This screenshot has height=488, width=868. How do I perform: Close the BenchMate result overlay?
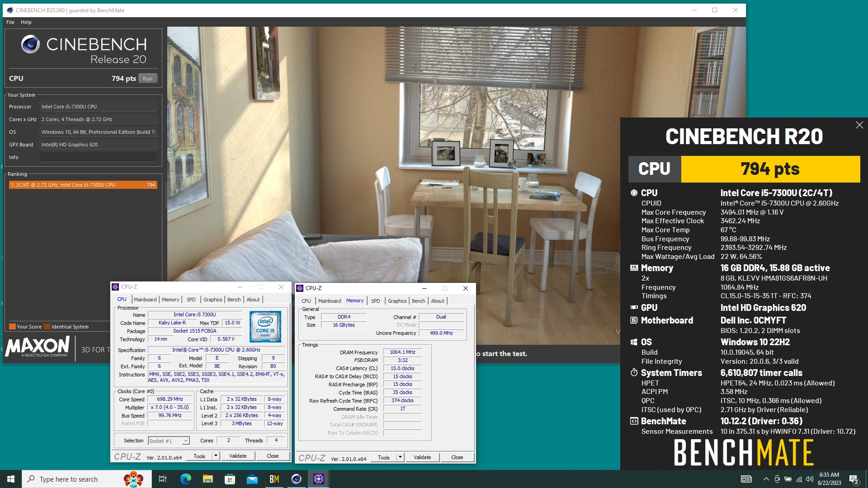coord(859,125)
